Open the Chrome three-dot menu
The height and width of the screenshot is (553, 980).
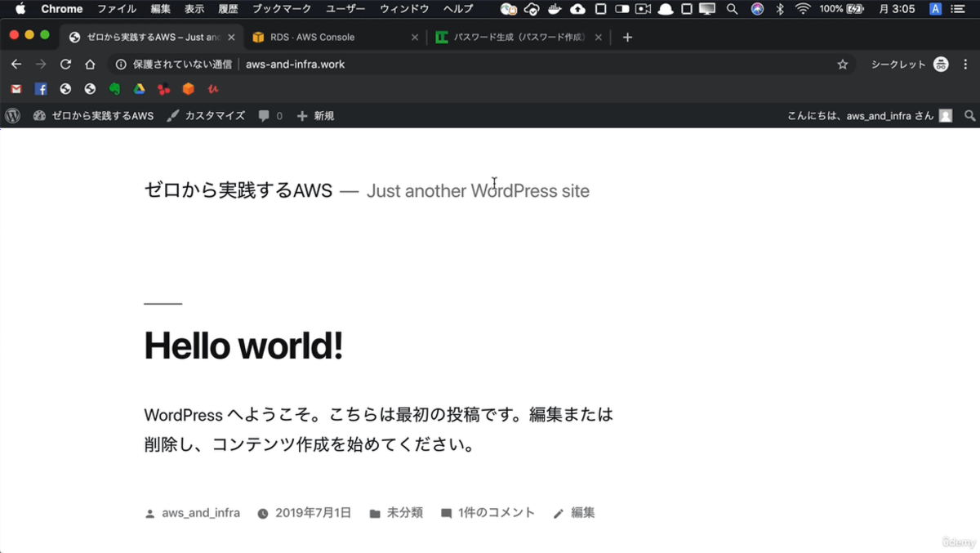click(965, 65)
